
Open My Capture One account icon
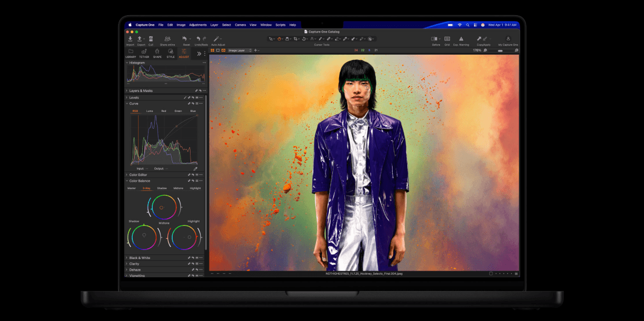pos(508,38)
